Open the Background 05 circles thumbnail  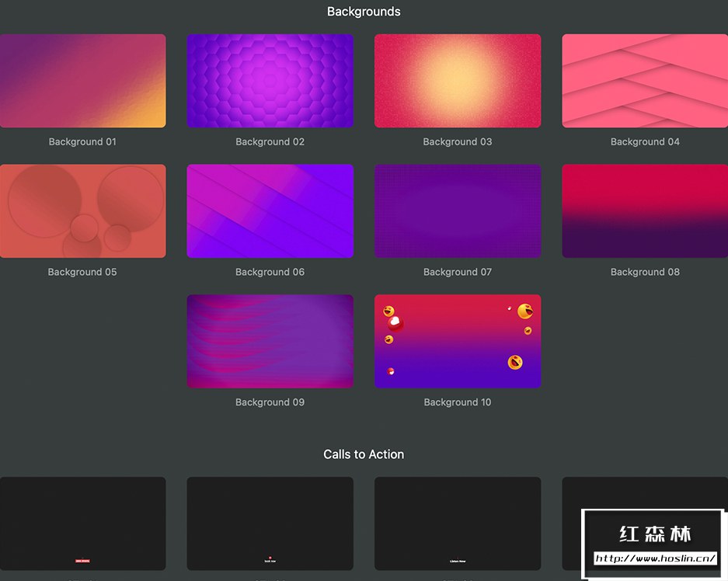(x=82, y=211)
